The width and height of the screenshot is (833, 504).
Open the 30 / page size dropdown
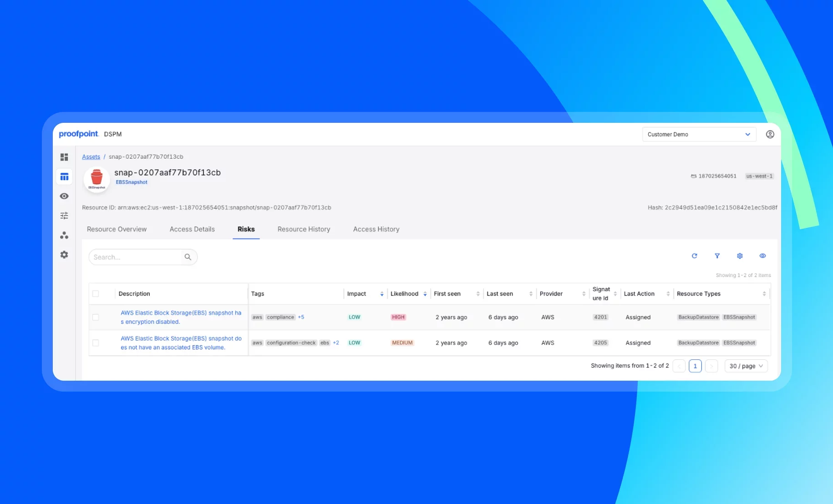click(x=746, y=366)
